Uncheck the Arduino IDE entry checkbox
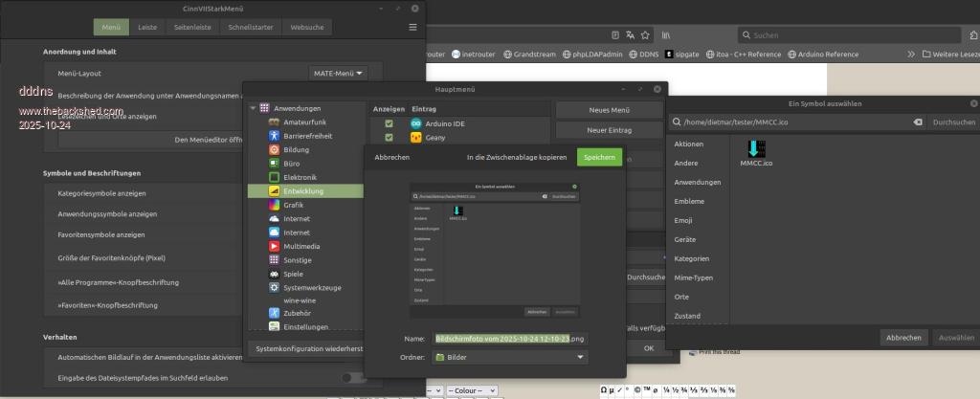Screen dimensions: 980x399 (389, 123)
